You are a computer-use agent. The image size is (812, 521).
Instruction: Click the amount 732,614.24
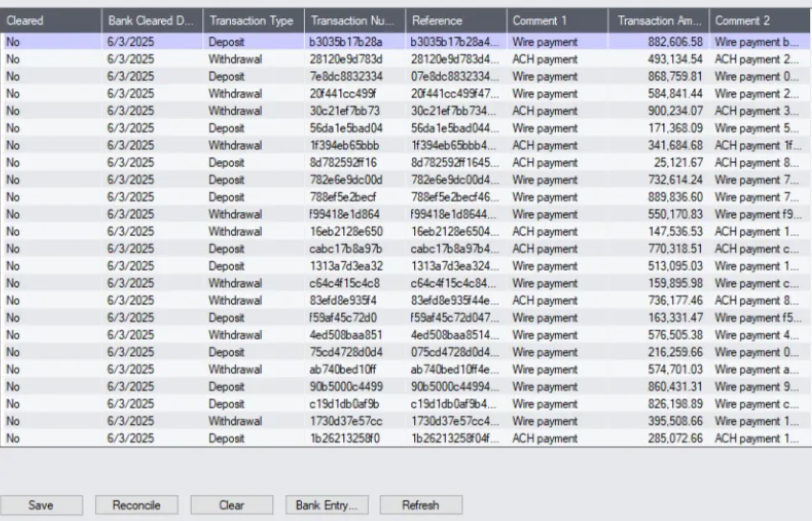click(x=675, y=179)
